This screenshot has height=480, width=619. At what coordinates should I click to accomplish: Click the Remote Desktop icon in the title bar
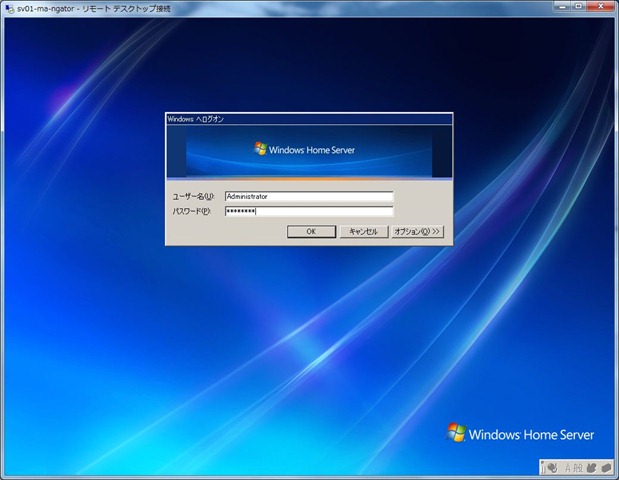(x=9, y=8)
